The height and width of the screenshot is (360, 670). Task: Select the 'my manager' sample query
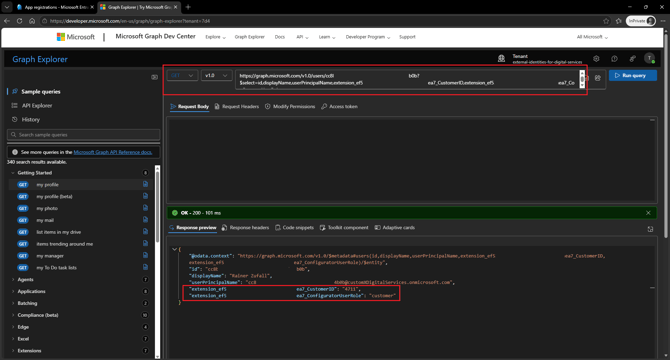click(x=50, y=256)
